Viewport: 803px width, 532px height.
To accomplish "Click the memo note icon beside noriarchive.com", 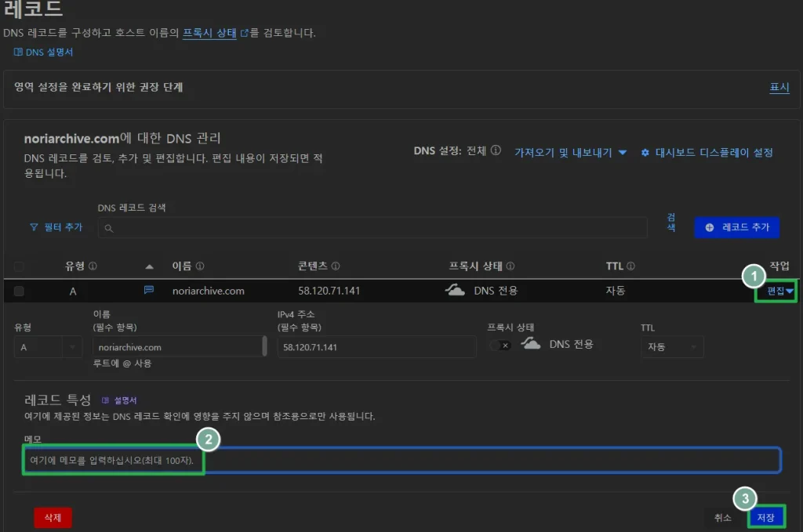I will click(149, 290).
